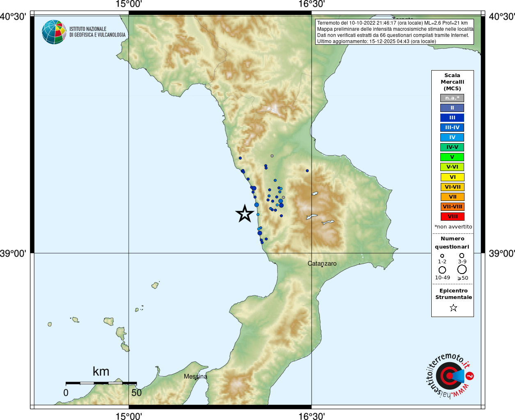Click the bottom axis 16°30' label
This screenshot has width=515, height=420.
tap(311, 416)
